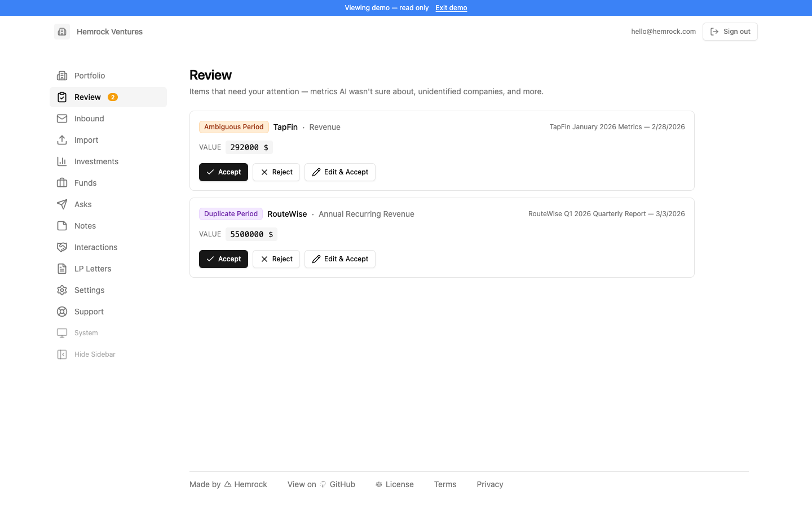Click the GitHub icon in footer

coord(323,484)
